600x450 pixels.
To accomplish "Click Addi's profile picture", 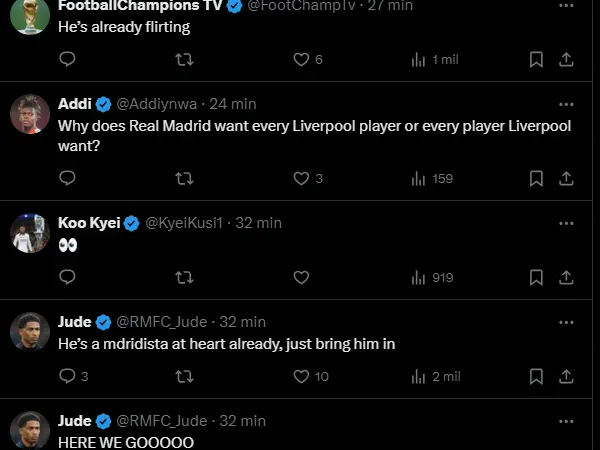I will [x=31, y=114].
